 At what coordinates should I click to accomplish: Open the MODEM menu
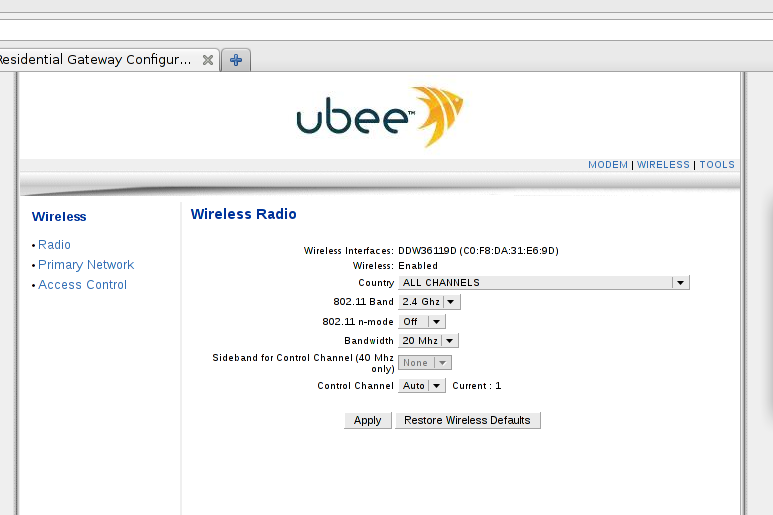coord(607,165)
